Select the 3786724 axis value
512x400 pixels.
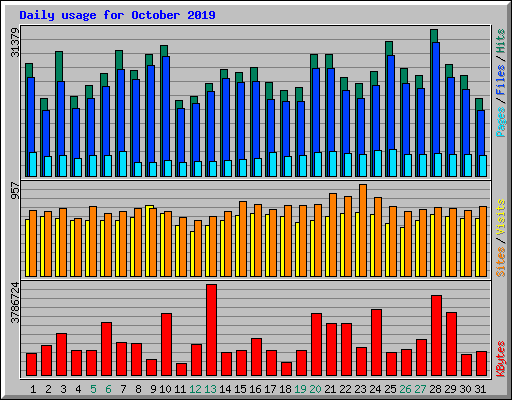15,303
